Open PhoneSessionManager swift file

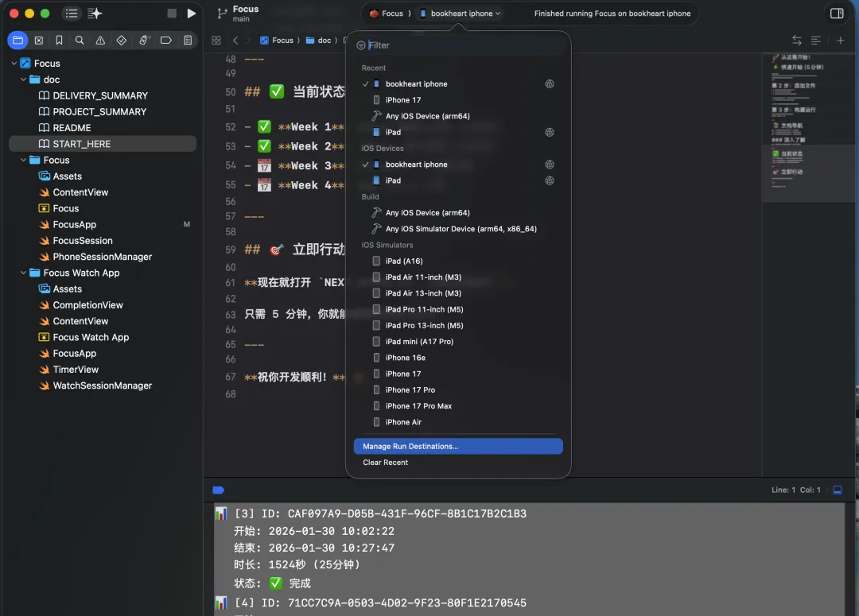pyautogui.click(x=103, y=257)
